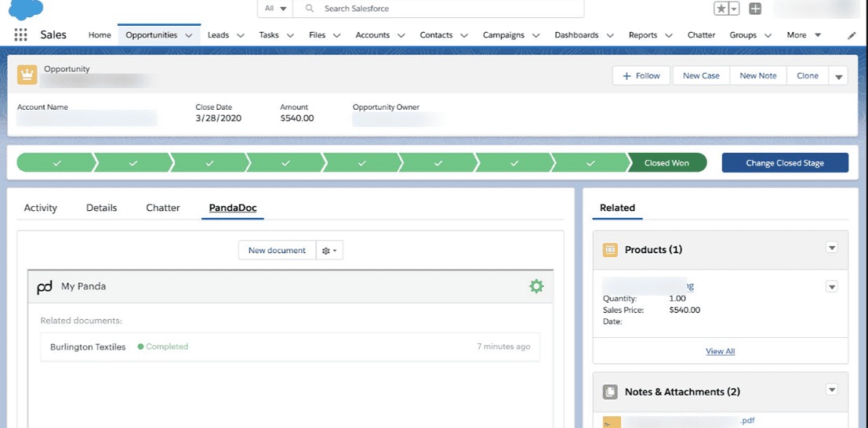This screenshot has width=868, height=428.
Task: Go to the Home tab
Action: pyautogui.click(x=100, y=34)
